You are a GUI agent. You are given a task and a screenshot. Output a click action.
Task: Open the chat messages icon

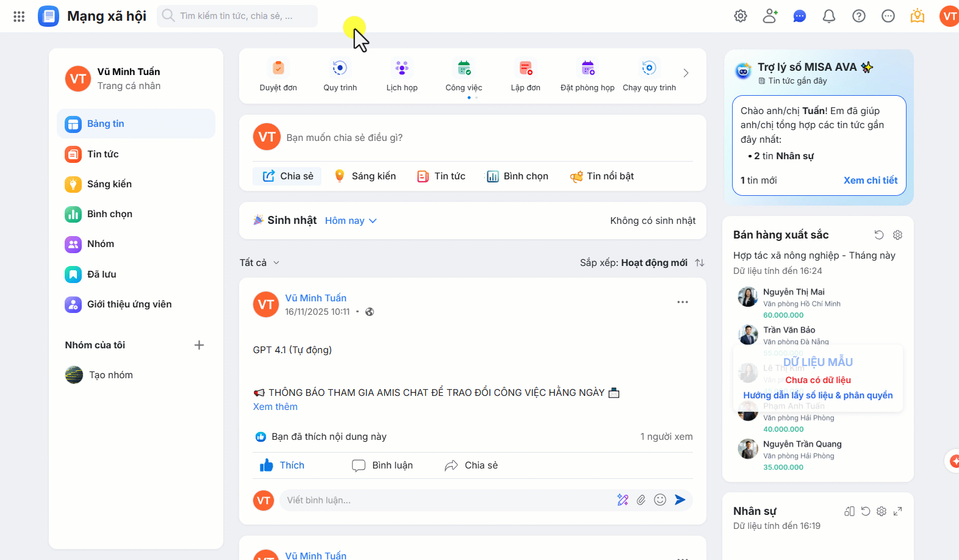800,16
